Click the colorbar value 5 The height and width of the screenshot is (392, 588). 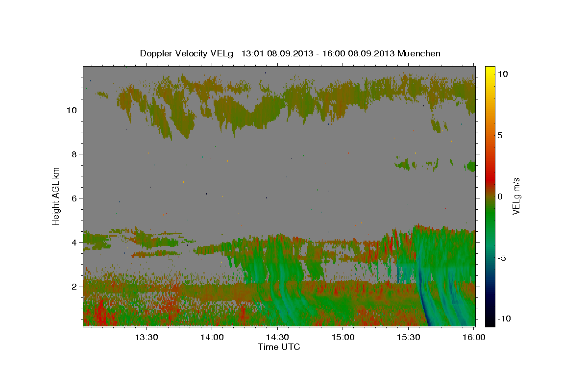pos(500,135)
